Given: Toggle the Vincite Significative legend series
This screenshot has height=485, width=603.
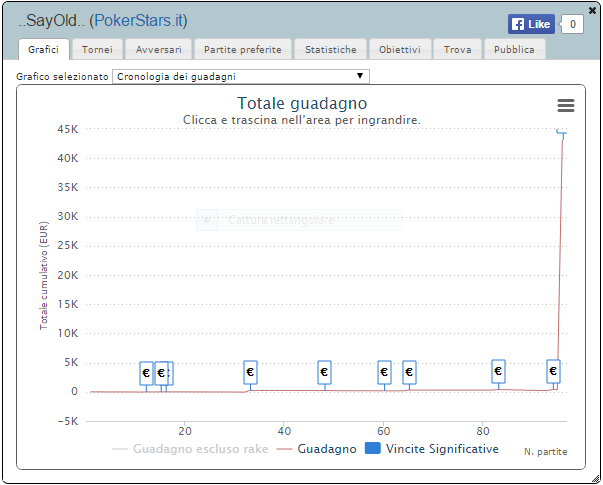Looking at the screenshot, I should pos(431,449).
